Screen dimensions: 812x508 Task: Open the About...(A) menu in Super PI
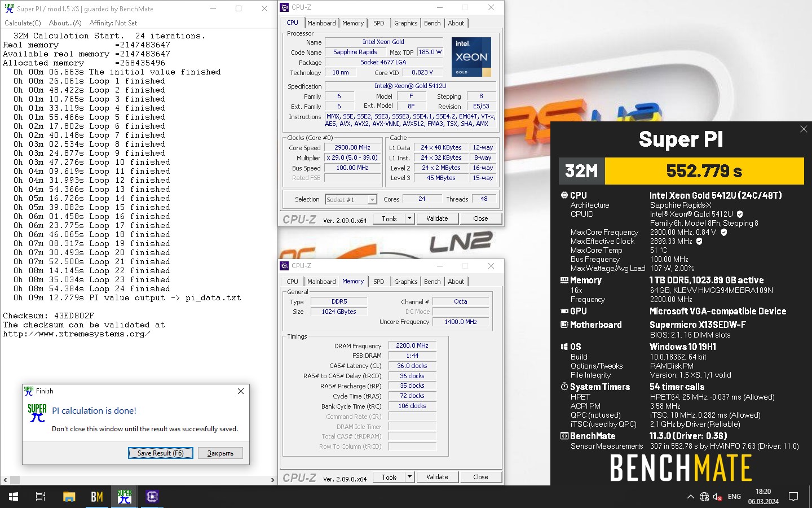point(65,23)
